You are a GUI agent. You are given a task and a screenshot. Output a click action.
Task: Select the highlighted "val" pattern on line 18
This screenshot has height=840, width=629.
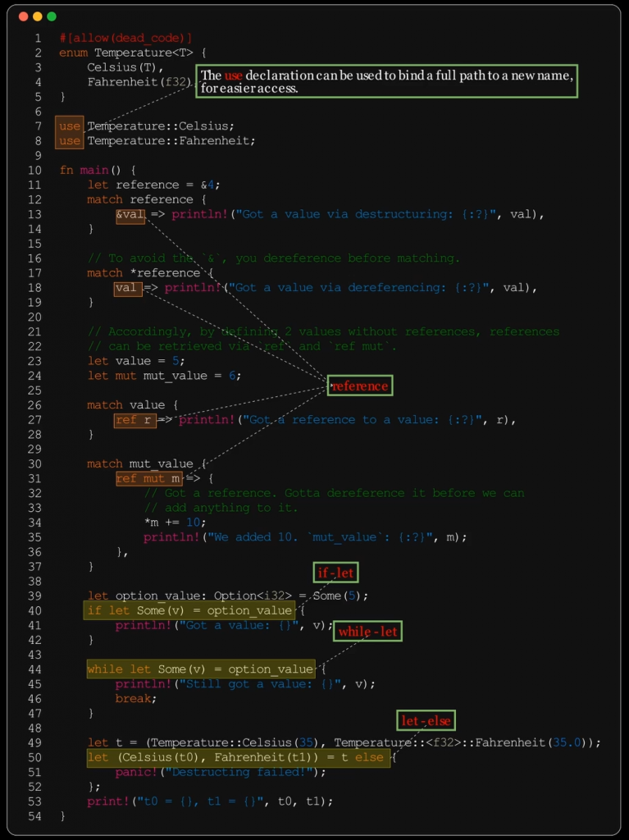127,288
